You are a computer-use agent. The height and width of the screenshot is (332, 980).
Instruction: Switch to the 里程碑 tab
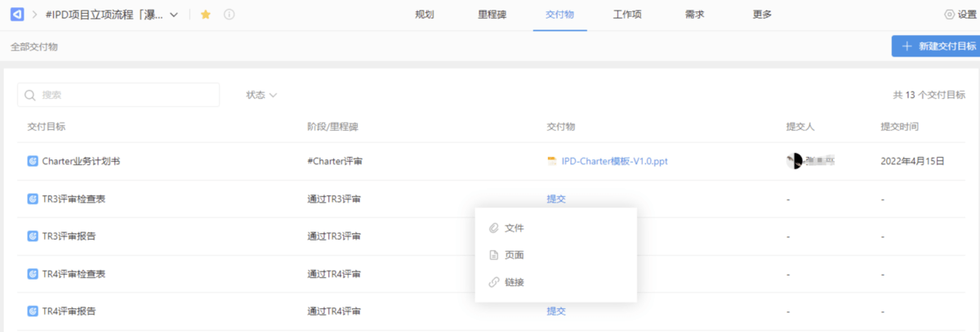tap(492, 15)
